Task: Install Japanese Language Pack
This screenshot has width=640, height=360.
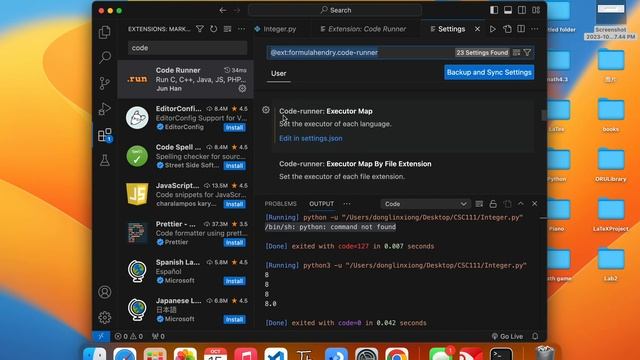Action: point(234,319)
